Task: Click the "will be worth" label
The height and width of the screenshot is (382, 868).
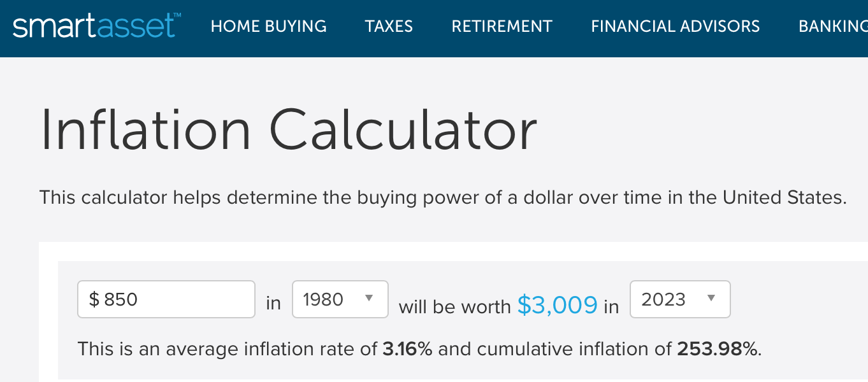Action: [455, 307]
